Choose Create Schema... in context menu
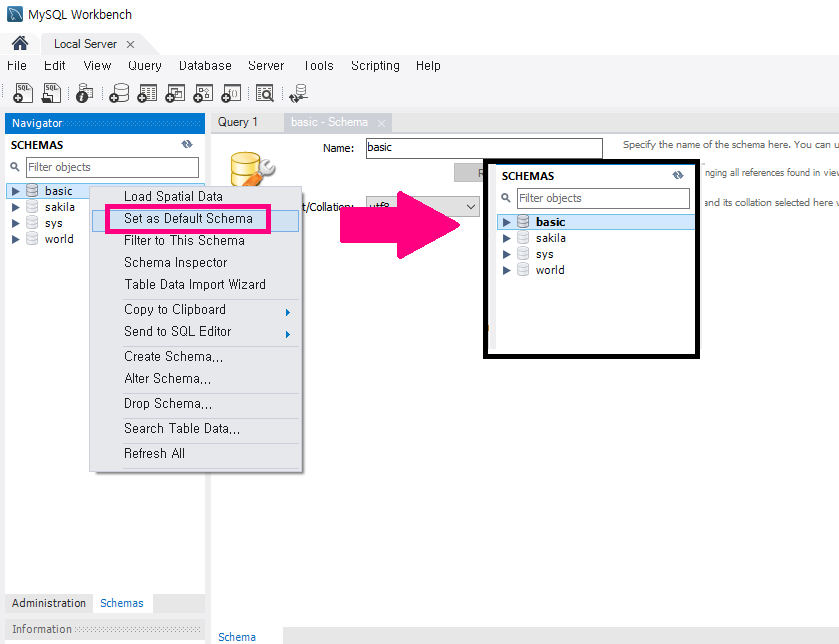 (x=195, y=357)
